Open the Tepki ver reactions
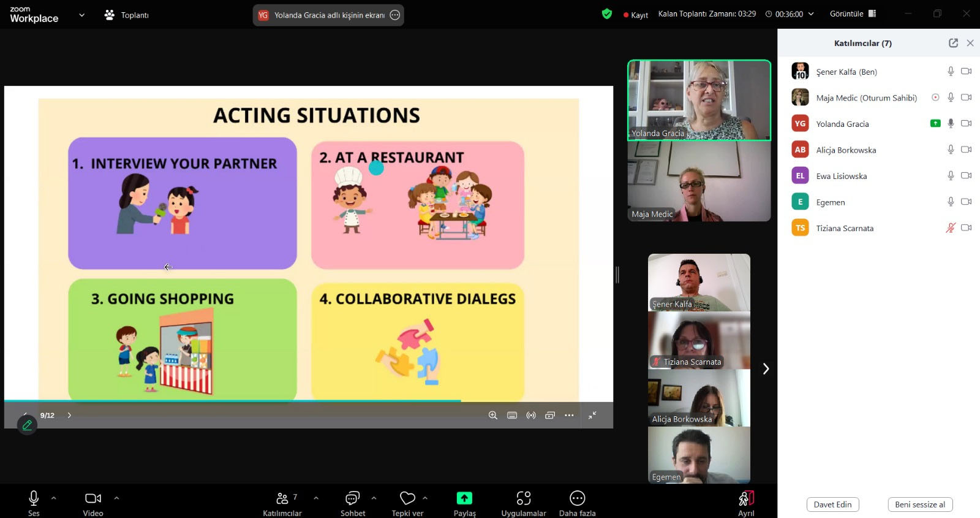 click(x=407, y=498)
